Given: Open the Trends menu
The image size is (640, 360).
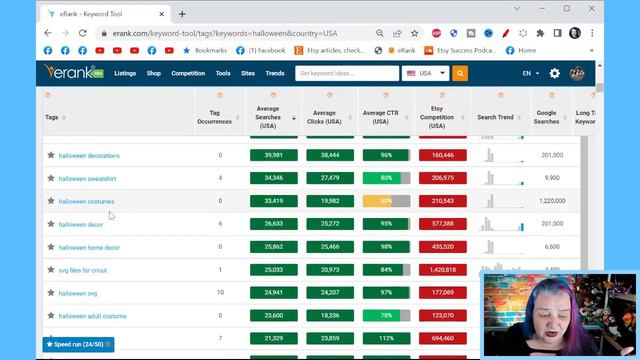Looking at the screenshot, I should coord(275,73).
